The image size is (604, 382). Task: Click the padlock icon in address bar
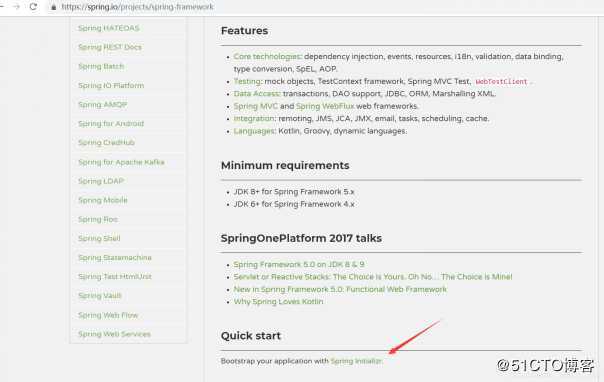point(54,7)
